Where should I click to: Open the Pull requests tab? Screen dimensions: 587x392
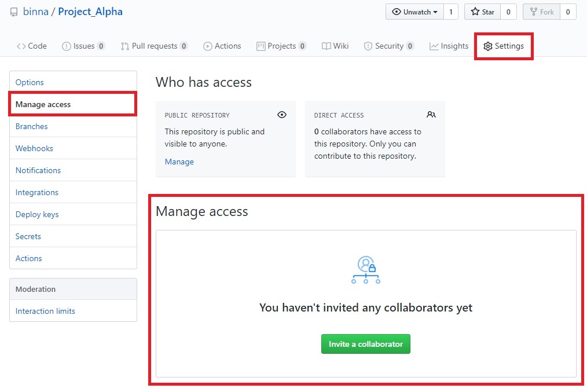coord(154,46)
